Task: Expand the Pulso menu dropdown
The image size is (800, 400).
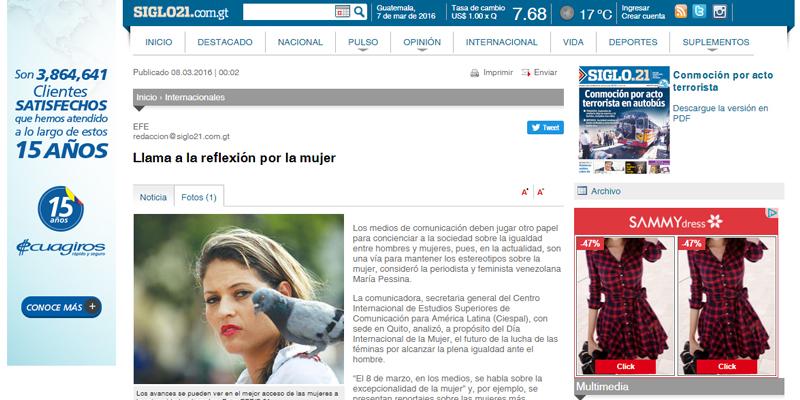Action: point(362,42)
